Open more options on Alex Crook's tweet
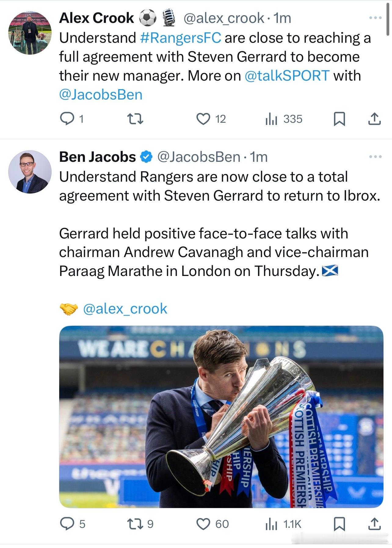Viewport: 392px width, 548px height. (375, 18)
